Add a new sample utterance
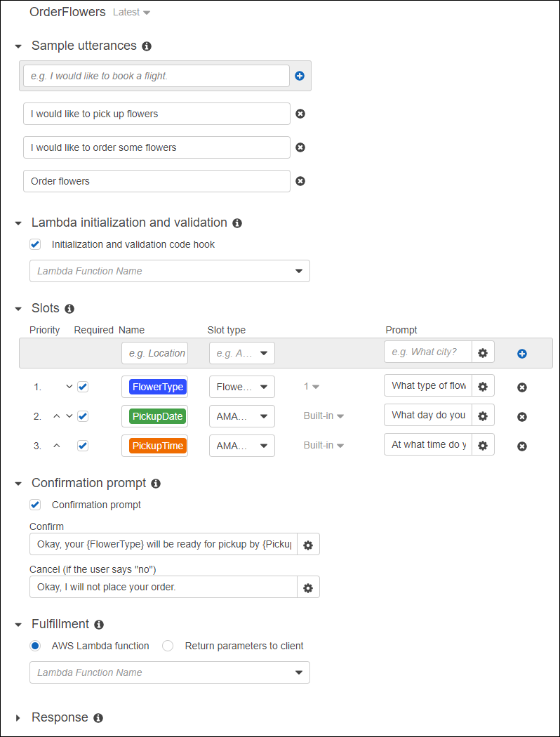This screenshot has width=560, height=737. (300, 76)
